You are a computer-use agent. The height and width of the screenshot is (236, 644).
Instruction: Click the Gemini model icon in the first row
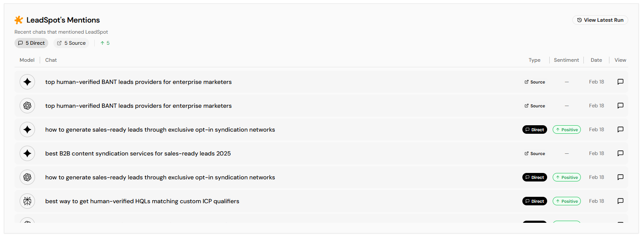click(27, 82)
